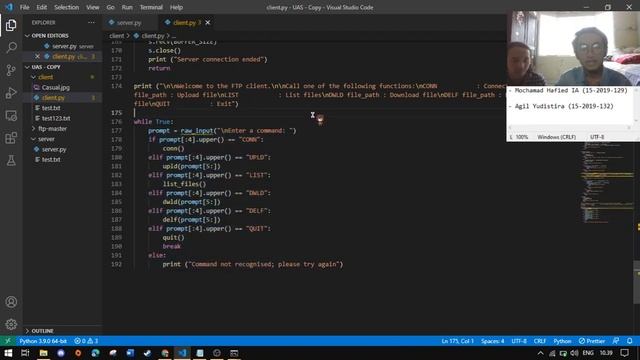This screenshot has width=640, height=360.
Task: Open test.txt in the client folder
Action: [51, 108]
